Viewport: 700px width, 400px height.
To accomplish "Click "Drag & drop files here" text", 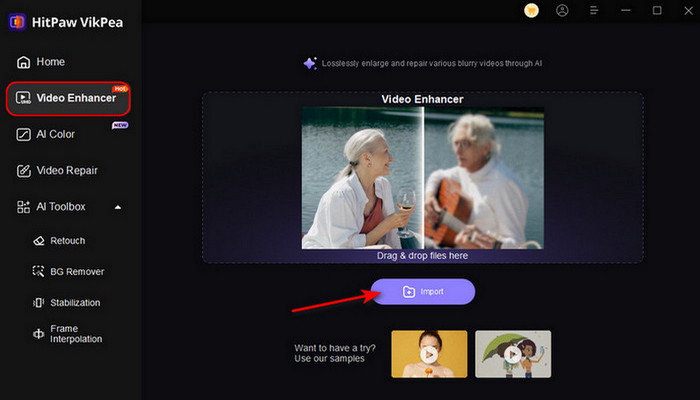I will [422, 256].
